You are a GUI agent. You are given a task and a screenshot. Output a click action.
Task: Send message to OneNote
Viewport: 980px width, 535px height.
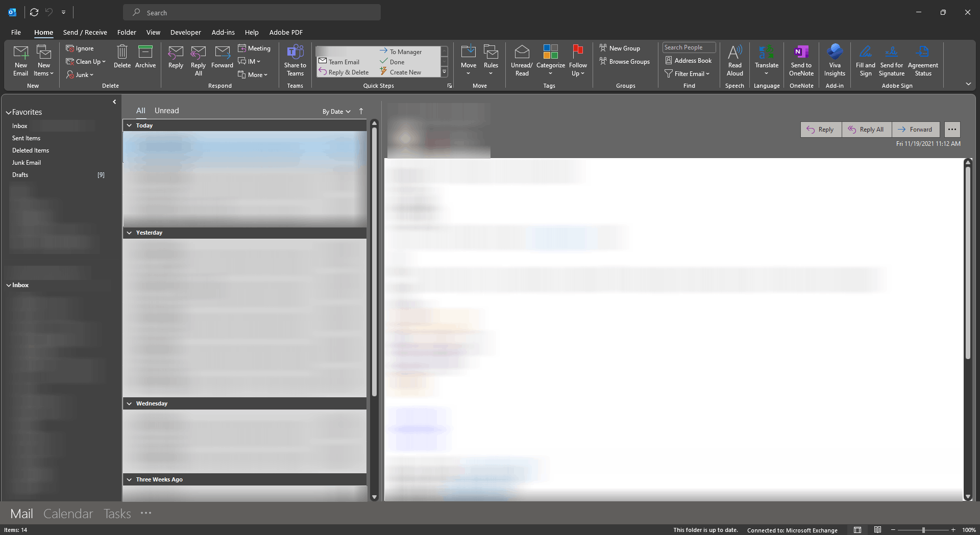point(801,61)
